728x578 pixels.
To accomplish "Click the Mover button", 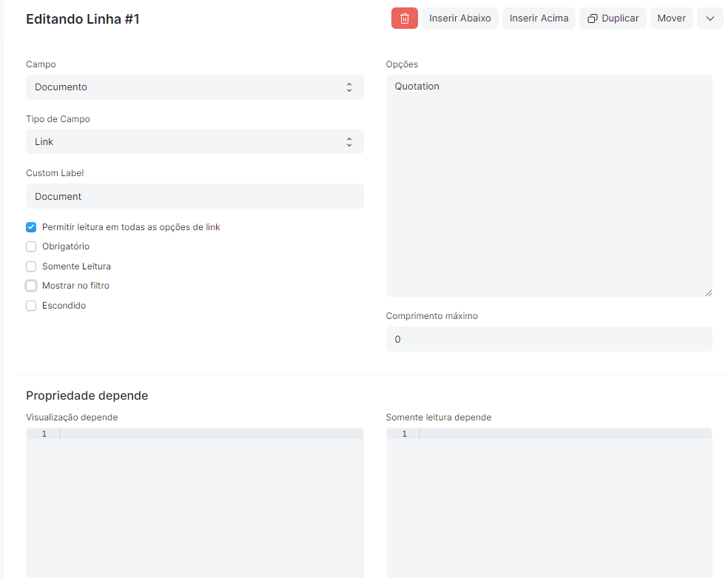I will pyautogui.click(x=671, y=19).
